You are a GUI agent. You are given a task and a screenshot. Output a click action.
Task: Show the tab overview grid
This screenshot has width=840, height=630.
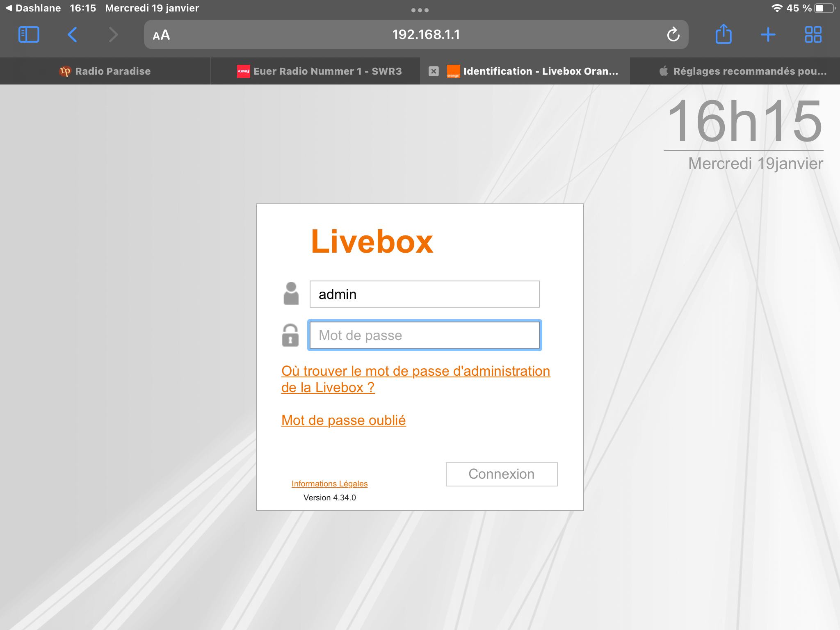813,34
